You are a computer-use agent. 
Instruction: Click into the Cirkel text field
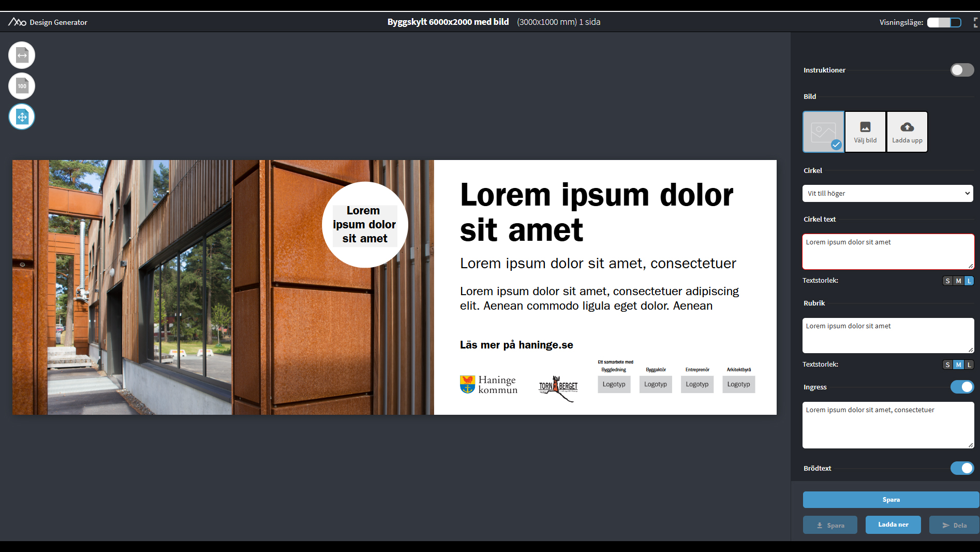887,252
